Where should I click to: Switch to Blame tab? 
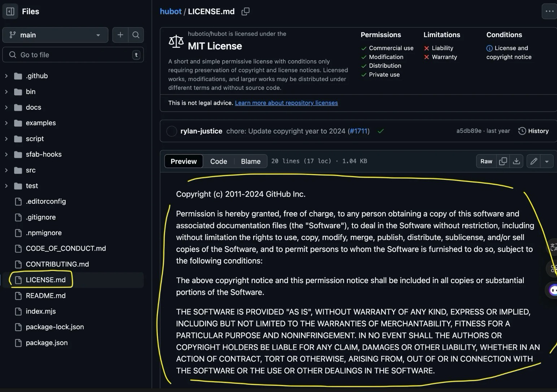point(251,161)
